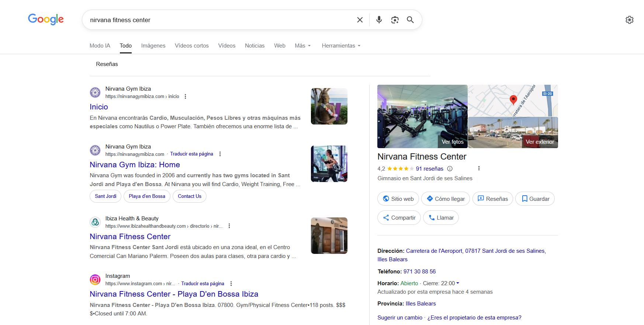Image resolution: width=644 pixels, height=325 pixels.
Task: Open the Nirvana Gym Ibiza: Home link
Action: click(135, 165)
